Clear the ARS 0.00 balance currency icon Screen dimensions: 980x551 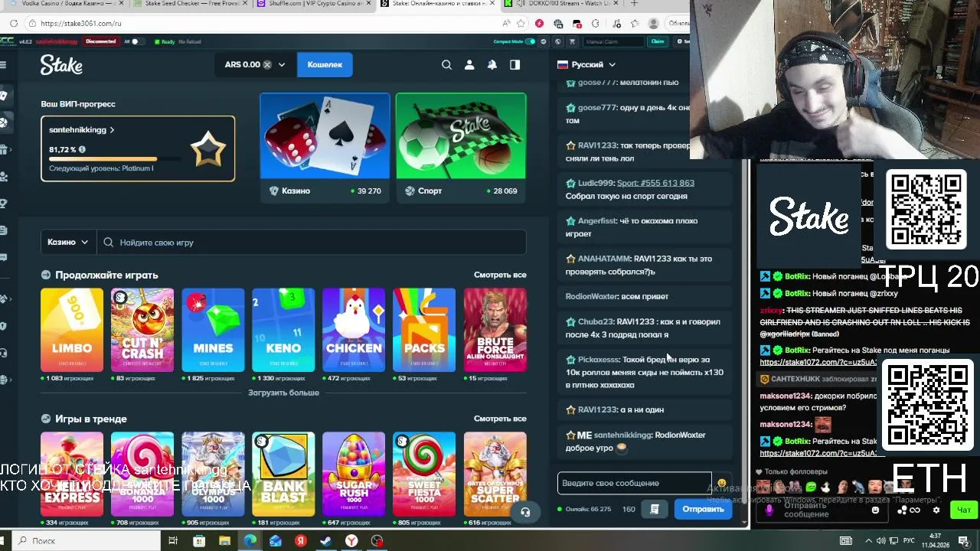click(x=267, y=65)
